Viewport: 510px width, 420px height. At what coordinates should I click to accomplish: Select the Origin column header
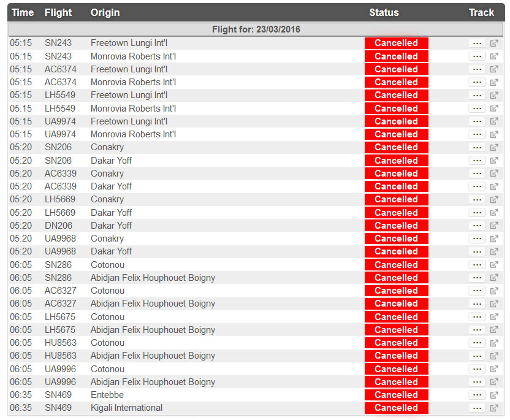click(x=105, y=12)
